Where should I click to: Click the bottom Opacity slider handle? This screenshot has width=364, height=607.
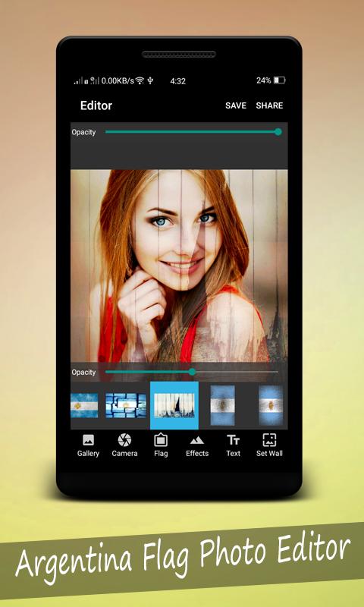click(193, 372)
